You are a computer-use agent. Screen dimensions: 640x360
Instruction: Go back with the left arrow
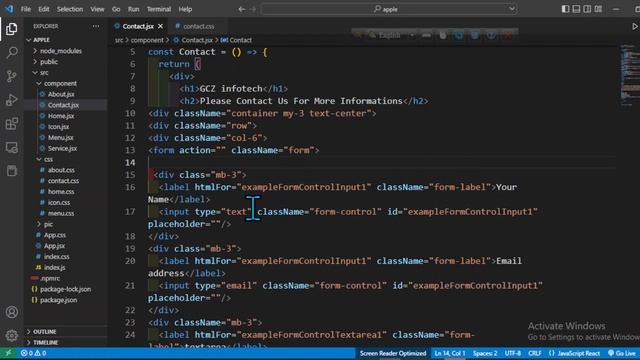[242, 9]
